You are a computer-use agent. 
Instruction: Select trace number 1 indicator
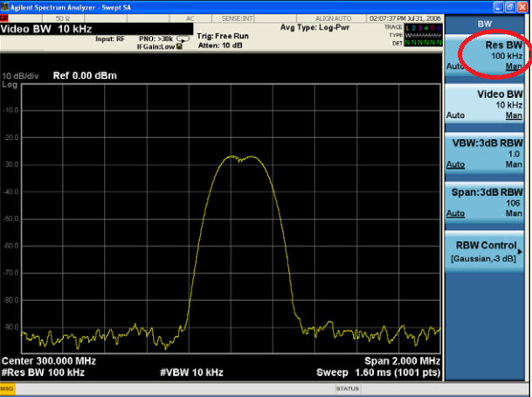point(409,28)
